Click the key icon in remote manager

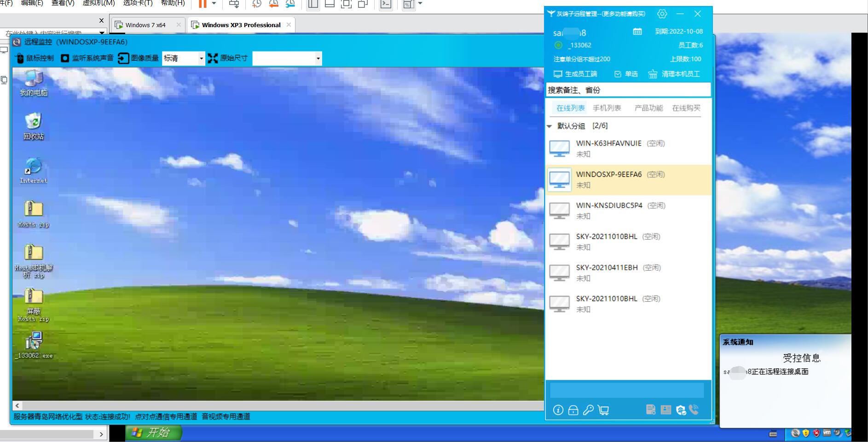pyautogui.click(x=588, y=410)
